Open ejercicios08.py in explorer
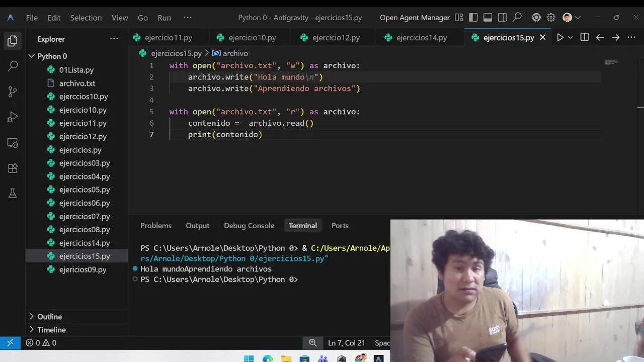 tap(85, 230)
